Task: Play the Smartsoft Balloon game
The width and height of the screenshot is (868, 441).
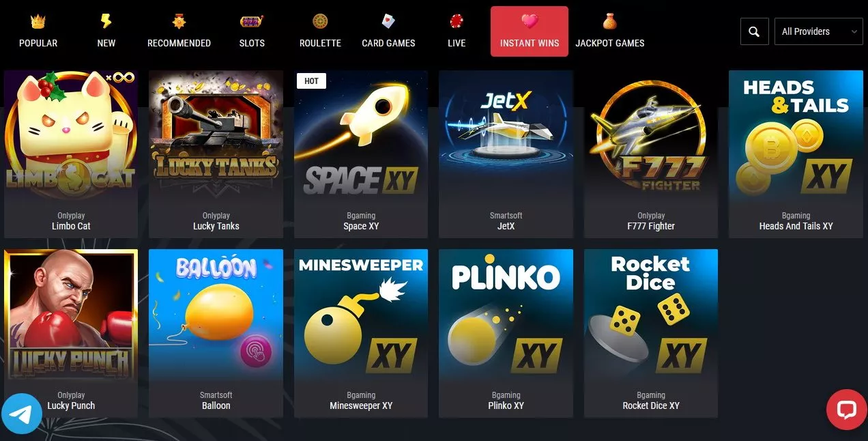Action: [216, 333]
